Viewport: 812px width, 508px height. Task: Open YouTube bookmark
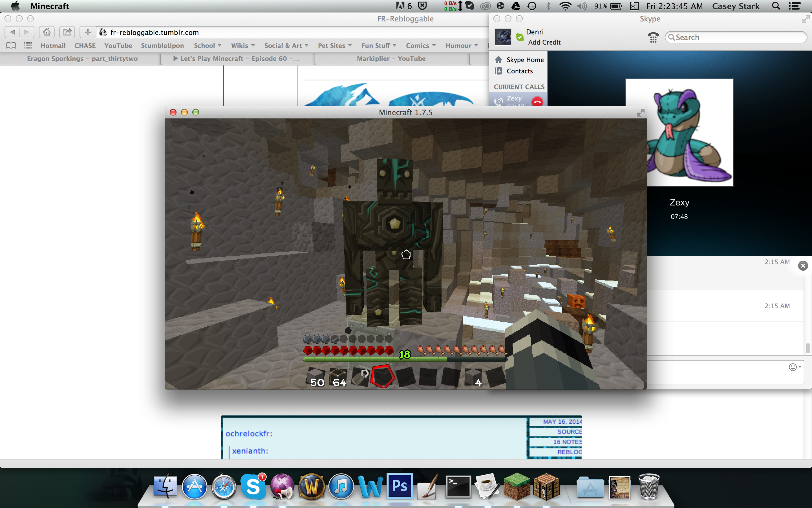[x=118, y=45]
